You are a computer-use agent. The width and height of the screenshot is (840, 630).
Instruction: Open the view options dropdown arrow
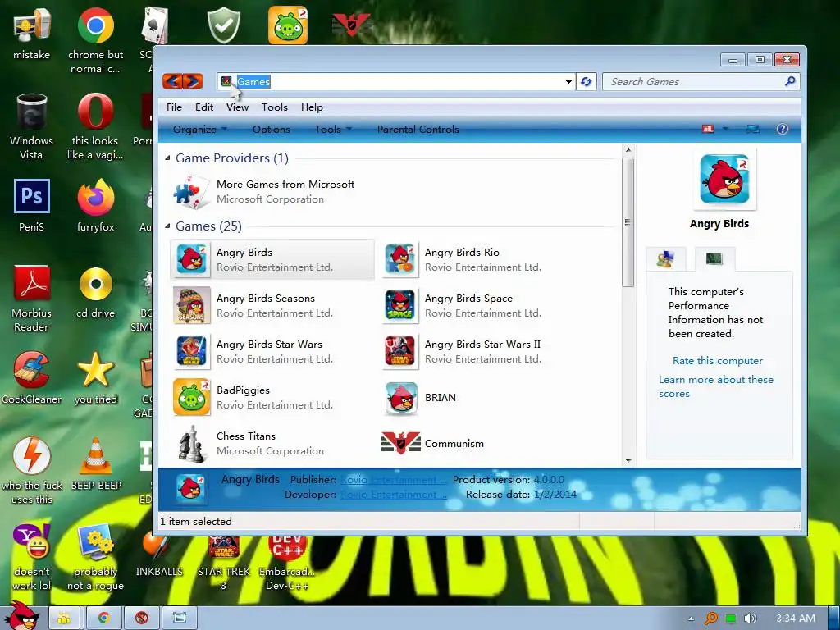click(725, 129)
